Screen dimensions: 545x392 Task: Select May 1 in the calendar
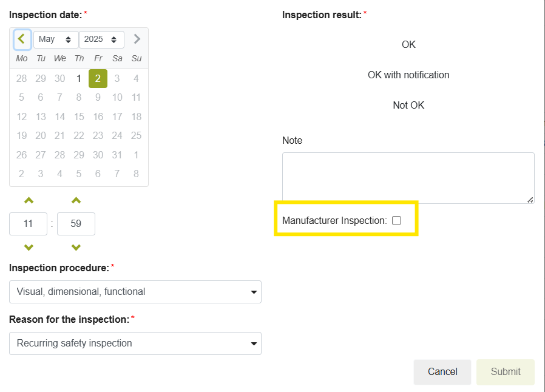(79, 78)
